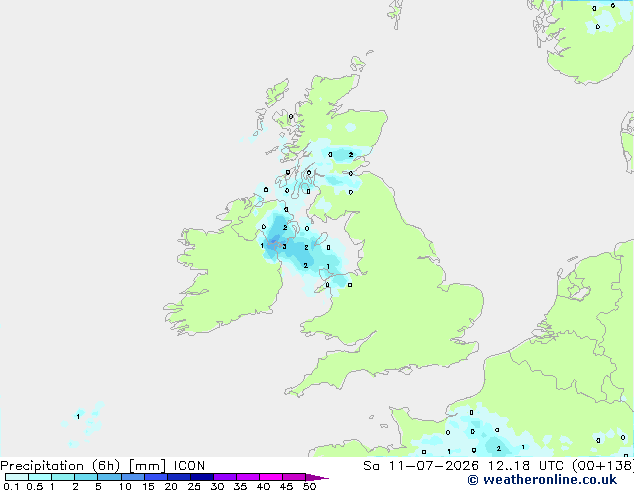Click the 'Sa 11-07-2026' date text

click(421, 466)
